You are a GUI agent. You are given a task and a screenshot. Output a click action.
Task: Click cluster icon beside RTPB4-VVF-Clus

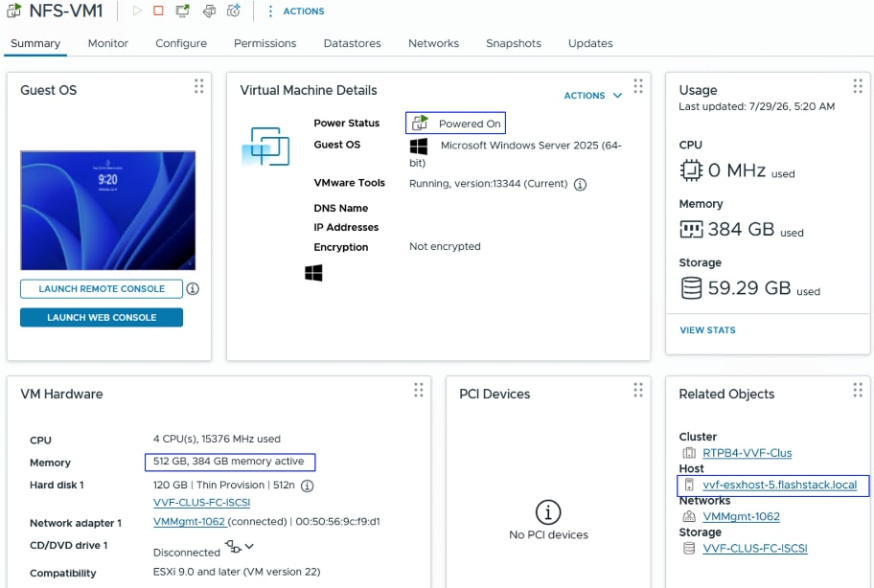pyautogui.click(x=689, y=453)
